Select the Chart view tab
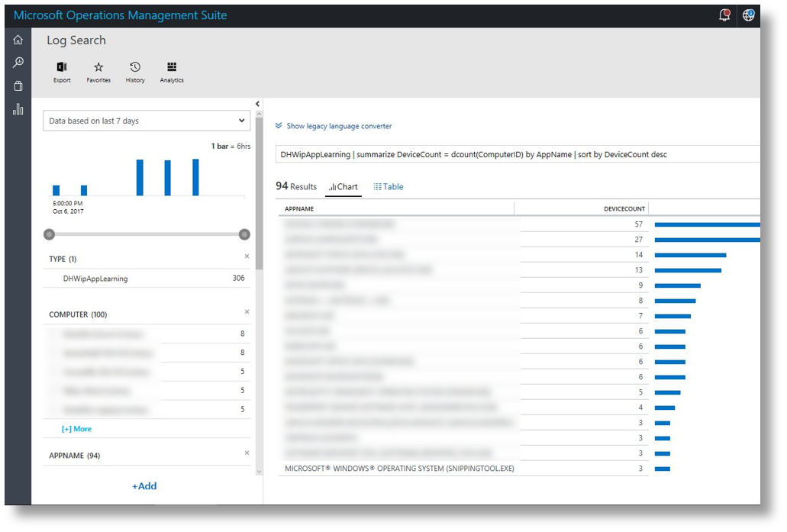 (x=344, y=186)
